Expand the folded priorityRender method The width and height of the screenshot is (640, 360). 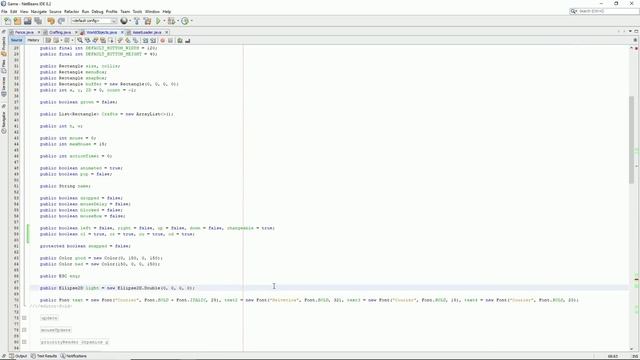(24, 342)
